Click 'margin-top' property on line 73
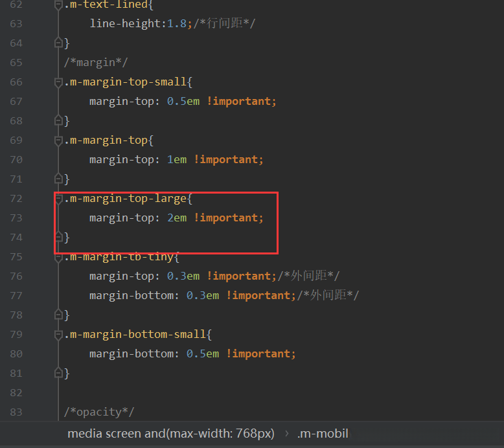Viewport: 504px width, 448px height. pos(122,218)
